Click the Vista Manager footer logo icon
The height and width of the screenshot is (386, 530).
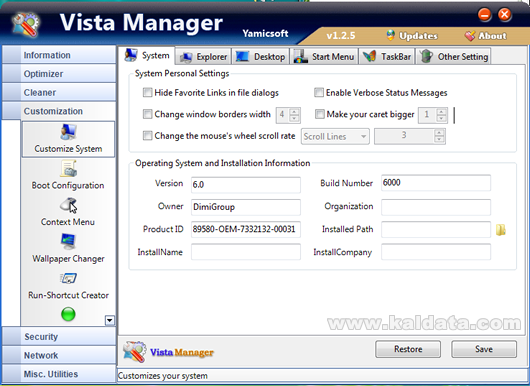pos(135,352)
